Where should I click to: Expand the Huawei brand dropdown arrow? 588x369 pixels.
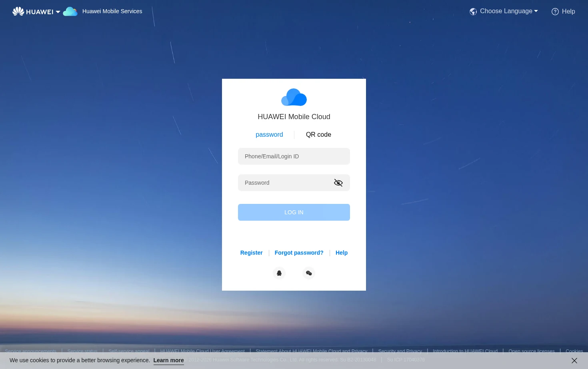[x=58, y=12]
